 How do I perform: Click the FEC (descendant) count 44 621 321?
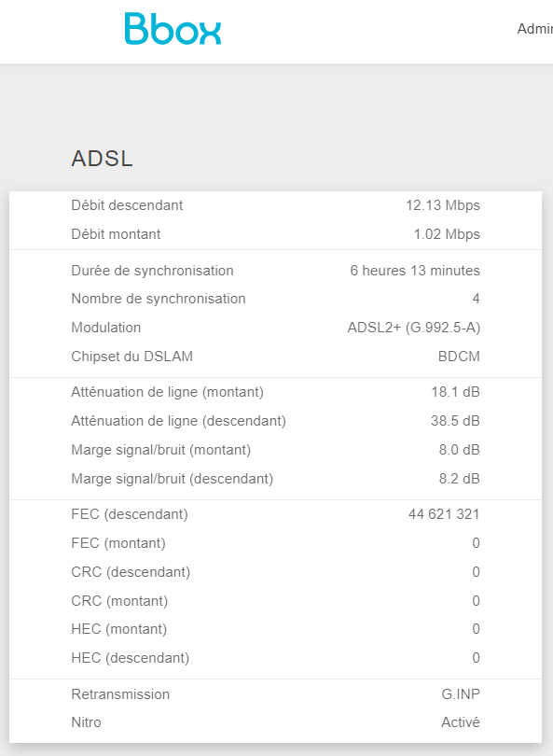click(444, 514)
